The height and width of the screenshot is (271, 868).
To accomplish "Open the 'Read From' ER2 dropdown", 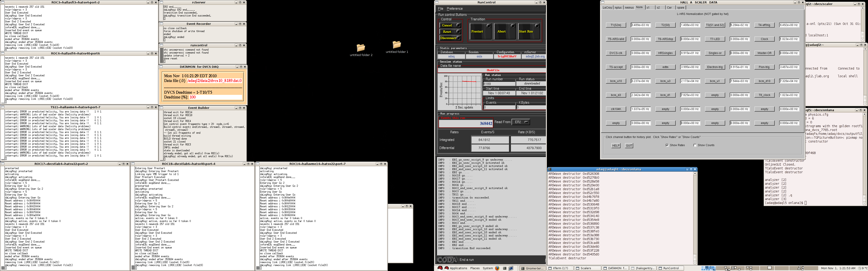I will [521, 122].
